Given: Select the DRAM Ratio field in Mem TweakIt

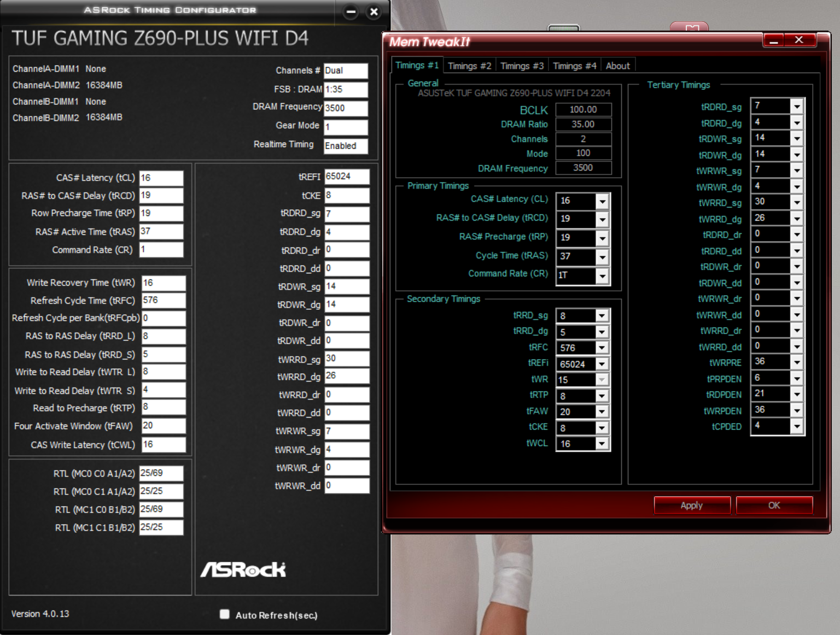Looking at the screenshot, I should [584, 124].
